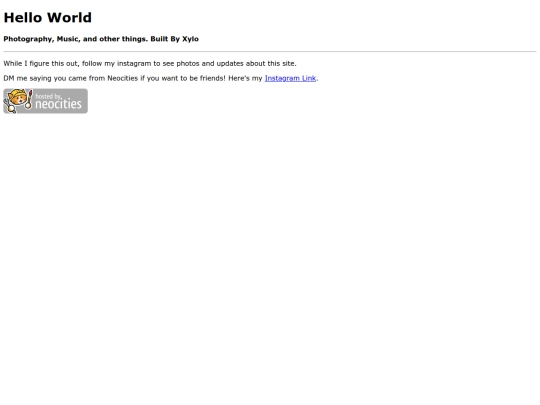Click the hosted by Neocities badge
540x405 pixels.
point(45,101)
